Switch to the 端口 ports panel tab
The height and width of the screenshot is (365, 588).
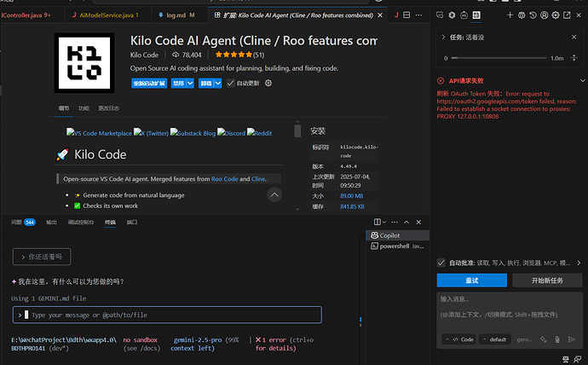132,223
